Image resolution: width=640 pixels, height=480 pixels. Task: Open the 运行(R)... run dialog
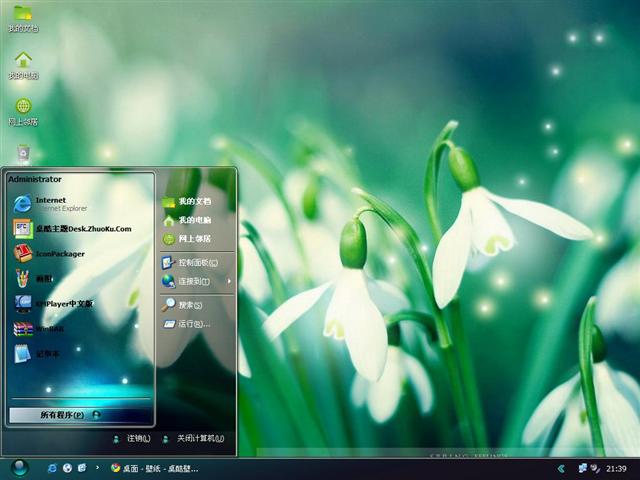(186, 324)
